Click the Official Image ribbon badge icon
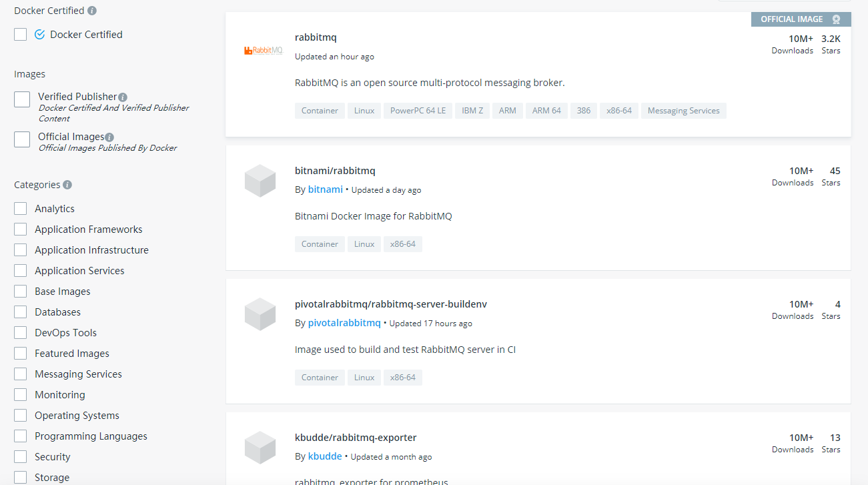This screenshot has height=485, width=868. (836, 19)
